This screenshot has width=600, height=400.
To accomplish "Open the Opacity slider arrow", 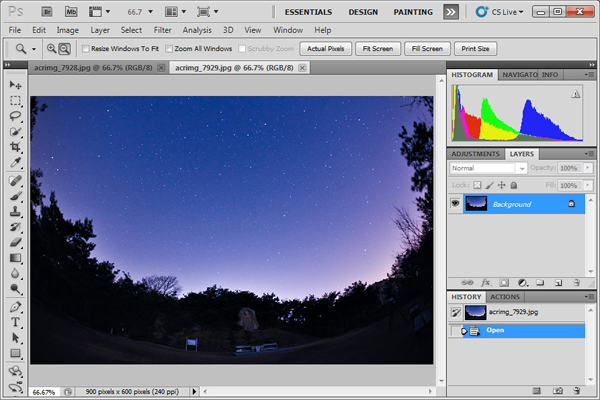I will click(x=588, y=168).
